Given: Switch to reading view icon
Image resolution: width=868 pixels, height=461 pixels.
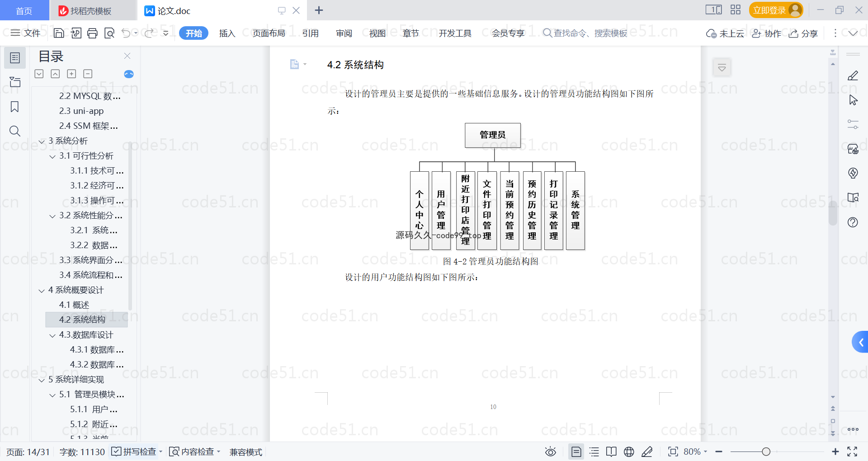Looking at the screenshot, I should click(611, 452).
